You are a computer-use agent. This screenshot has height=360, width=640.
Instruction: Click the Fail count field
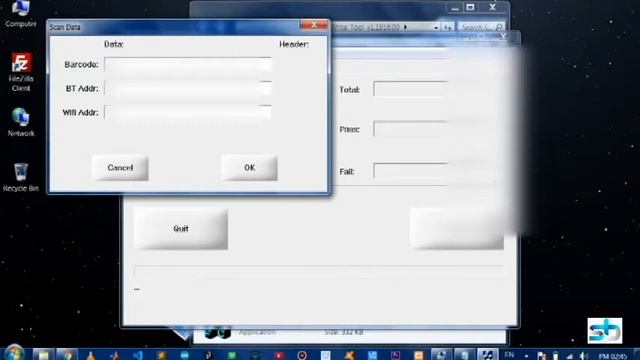click(x=411, y=171)
